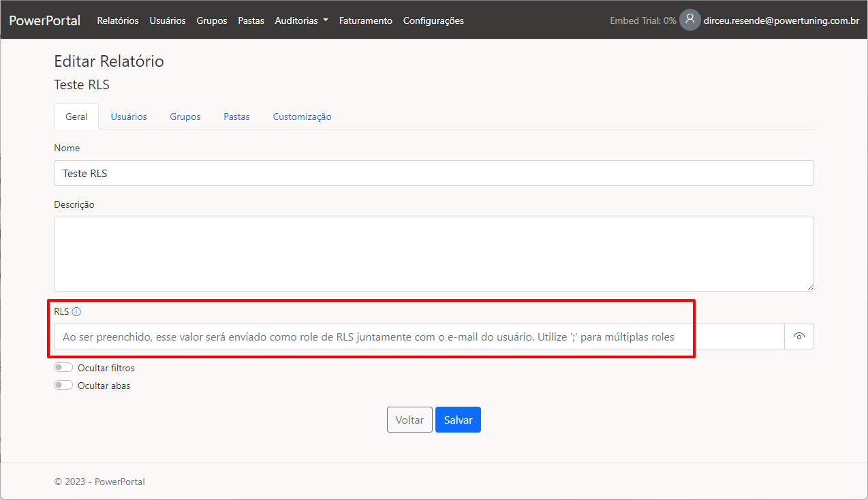
Task: Open the Customização tab
Action: (x=302, y=116)
